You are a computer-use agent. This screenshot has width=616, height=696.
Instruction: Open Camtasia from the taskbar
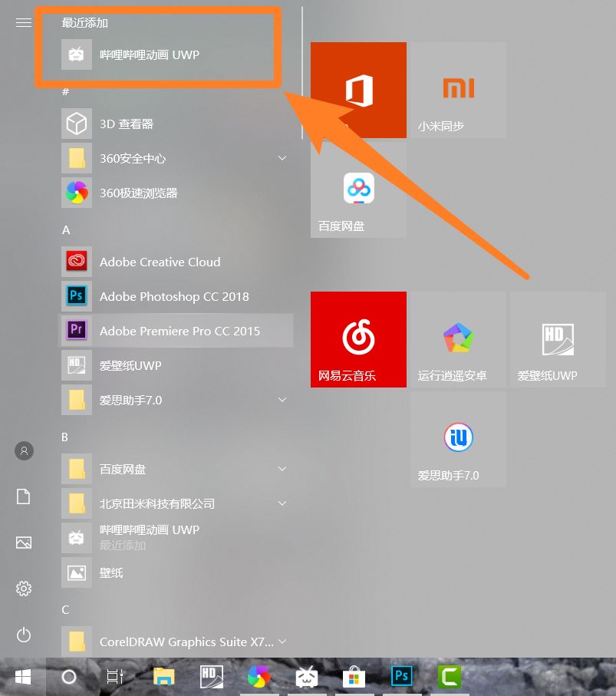(449, 677)
